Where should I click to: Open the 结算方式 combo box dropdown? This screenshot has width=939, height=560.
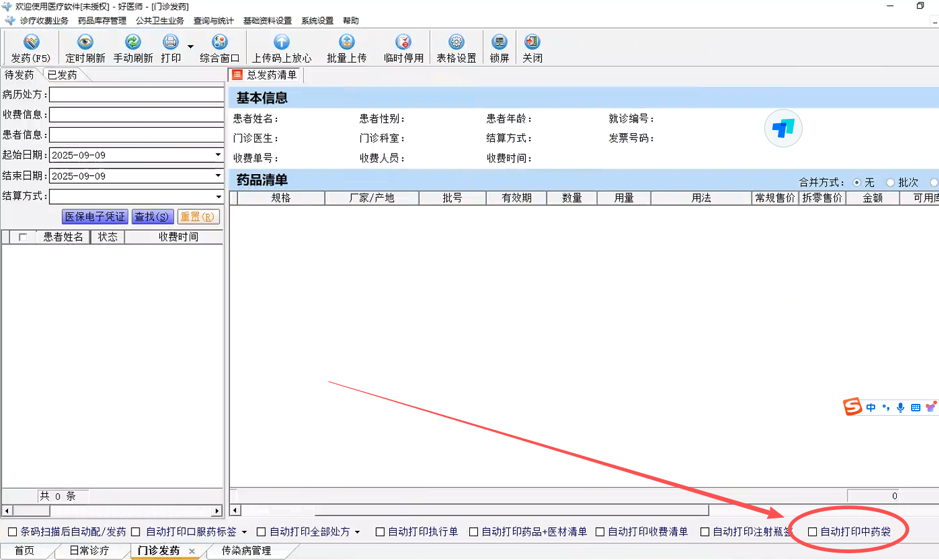point(218,196)
